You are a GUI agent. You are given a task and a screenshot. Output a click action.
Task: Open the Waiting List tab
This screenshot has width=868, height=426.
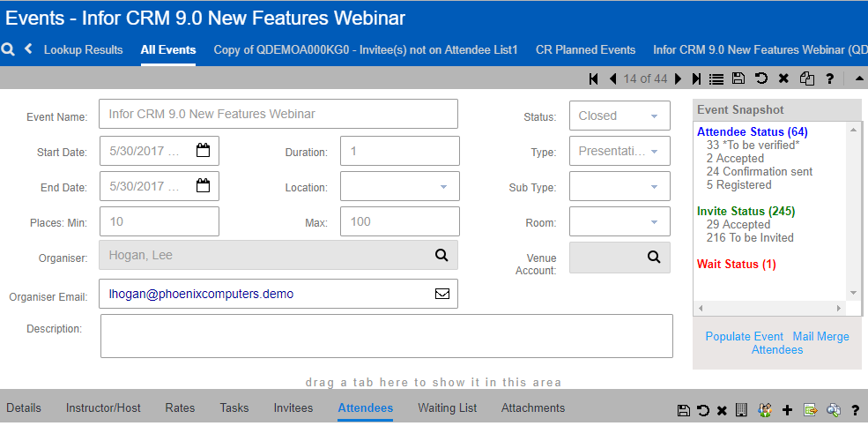coord(448,408)
